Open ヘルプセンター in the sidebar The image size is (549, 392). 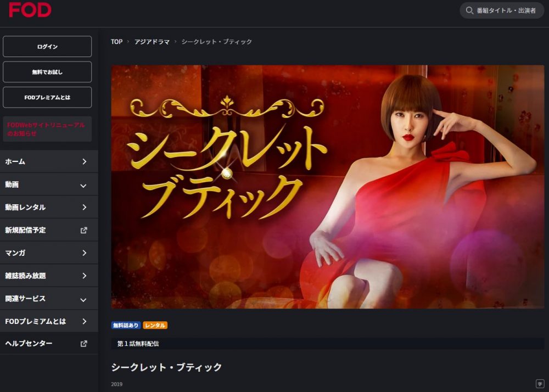coord(49,343)
